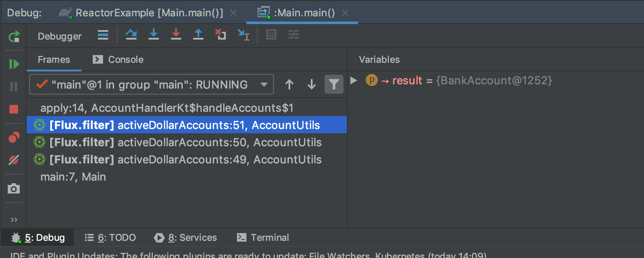Image resolution: width=644 pixels, height=258 pixels.
Task: Click the camera thread dump icon
Action: click(14, 188)
